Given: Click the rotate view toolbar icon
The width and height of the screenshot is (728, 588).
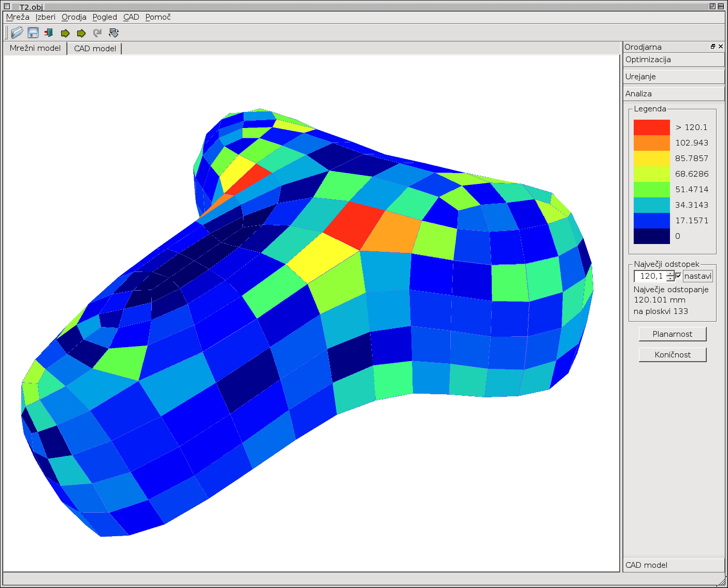Looking at the screenshot, I should (x=114, y=33).
